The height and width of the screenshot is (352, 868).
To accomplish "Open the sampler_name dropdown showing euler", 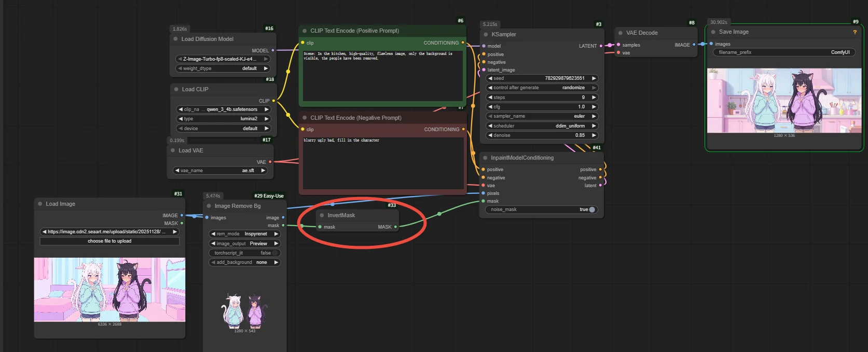I will tap(542, 116).
